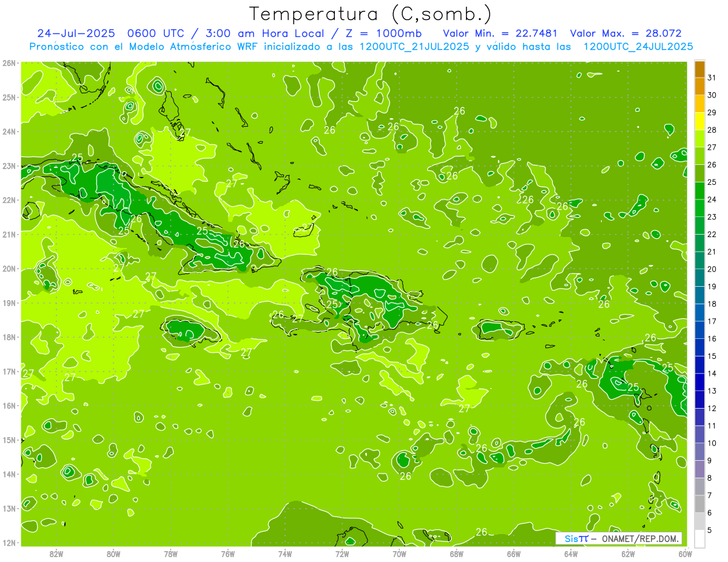728x562 pixels.
Task: Click the legend label 18
Action: 712,304
